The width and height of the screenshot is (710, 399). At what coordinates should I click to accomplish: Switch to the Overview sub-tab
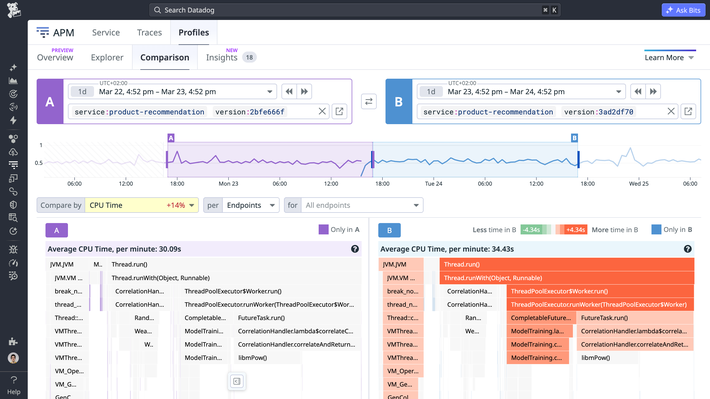(x=55, y=58)
